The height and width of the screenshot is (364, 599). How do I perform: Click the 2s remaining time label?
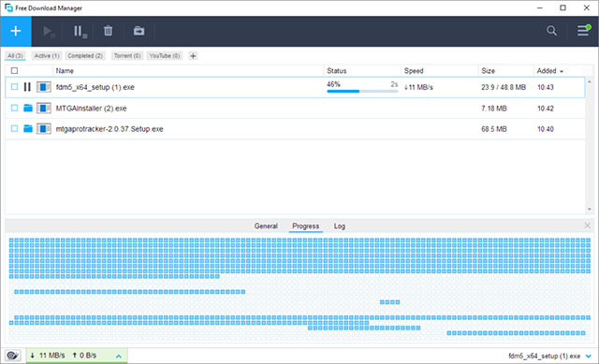(x=394, y=84)
